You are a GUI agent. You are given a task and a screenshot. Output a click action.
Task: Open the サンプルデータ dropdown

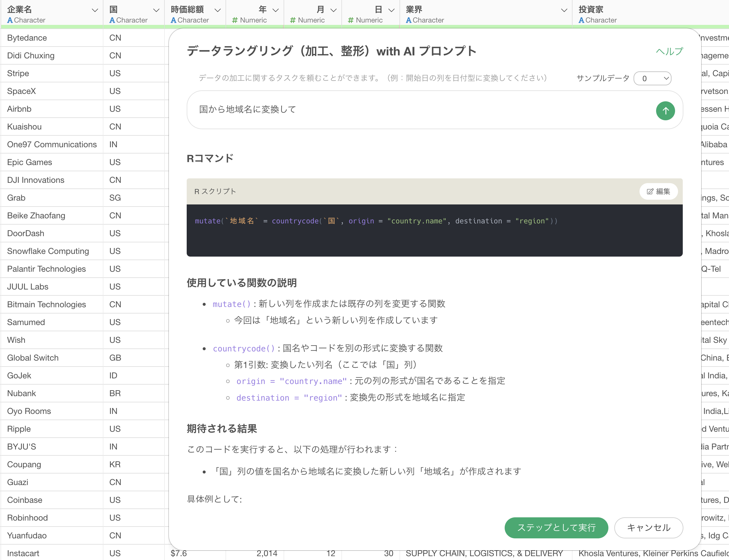[x=652, y=78]
